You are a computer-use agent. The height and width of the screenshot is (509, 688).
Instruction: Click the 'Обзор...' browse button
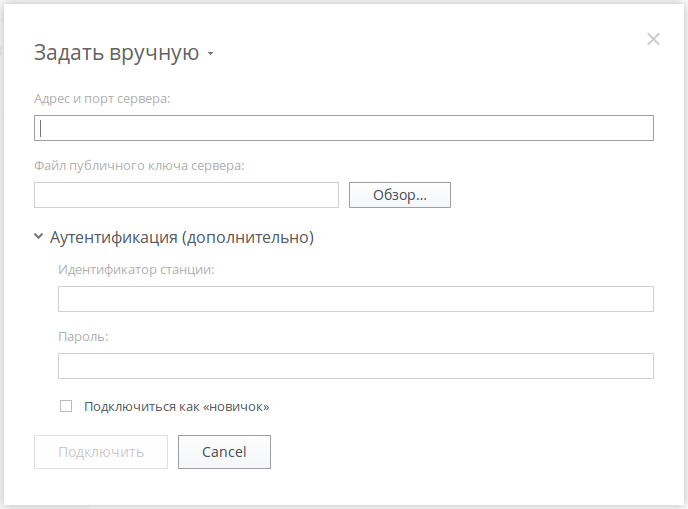click(x=400, y=195)
